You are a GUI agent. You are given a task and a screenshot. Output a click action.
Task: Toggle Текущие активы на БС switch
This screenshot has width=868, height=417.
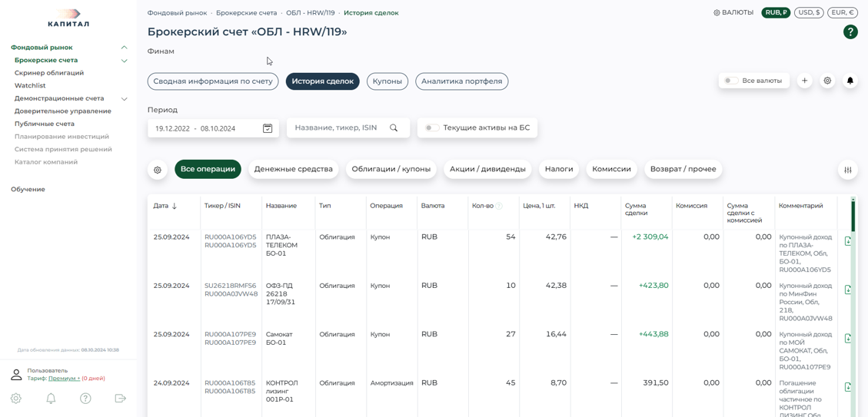pos(432,127)
